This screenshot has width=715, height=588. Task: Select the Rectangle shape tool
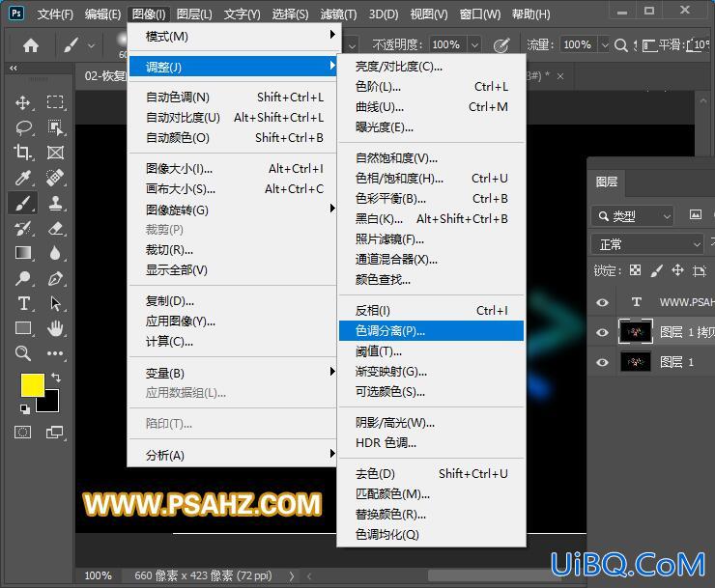23,328
